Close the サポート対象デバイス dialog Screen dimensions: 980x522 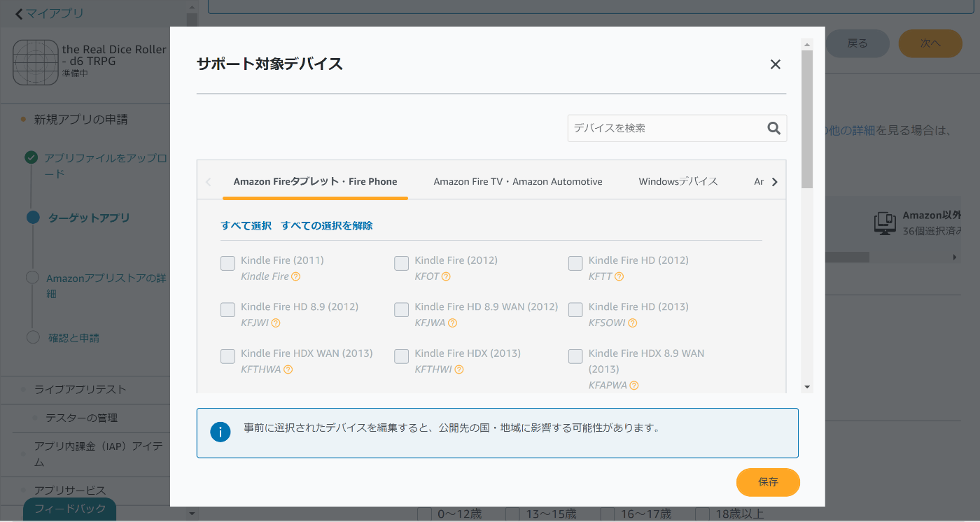coord(775,64)
